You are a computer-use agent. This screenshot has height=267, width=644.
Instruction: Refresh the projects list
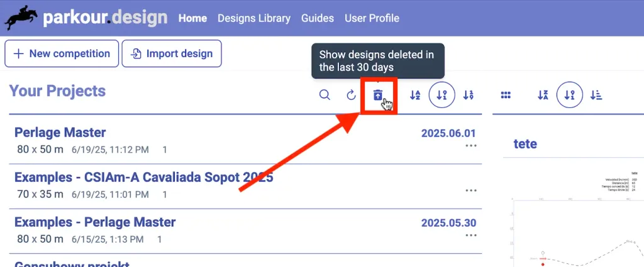pos(352,95)
